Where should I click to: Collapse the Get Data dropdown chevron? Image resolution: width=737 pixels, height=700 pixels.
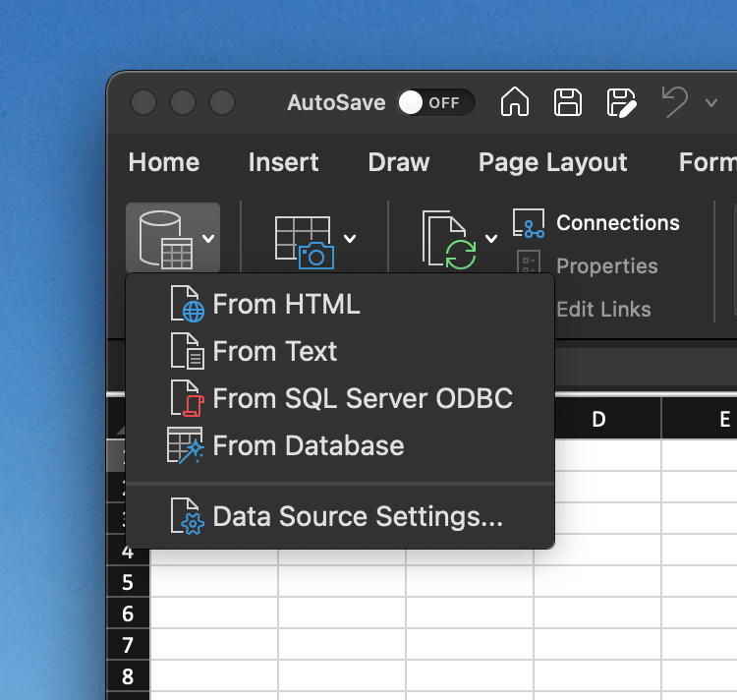click(x=208, y=238)
